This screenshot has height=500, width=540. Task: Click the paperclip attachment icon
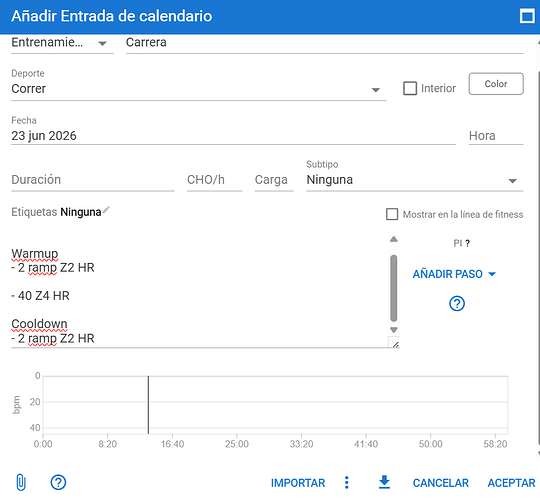tap(21, 482)
